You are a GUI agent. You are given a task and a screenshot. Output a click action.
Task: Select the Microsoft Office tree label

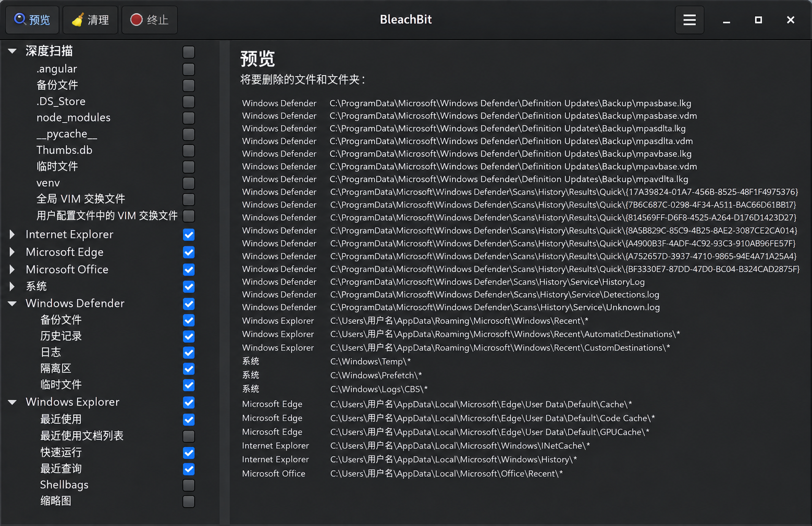(x=67, y=269)
